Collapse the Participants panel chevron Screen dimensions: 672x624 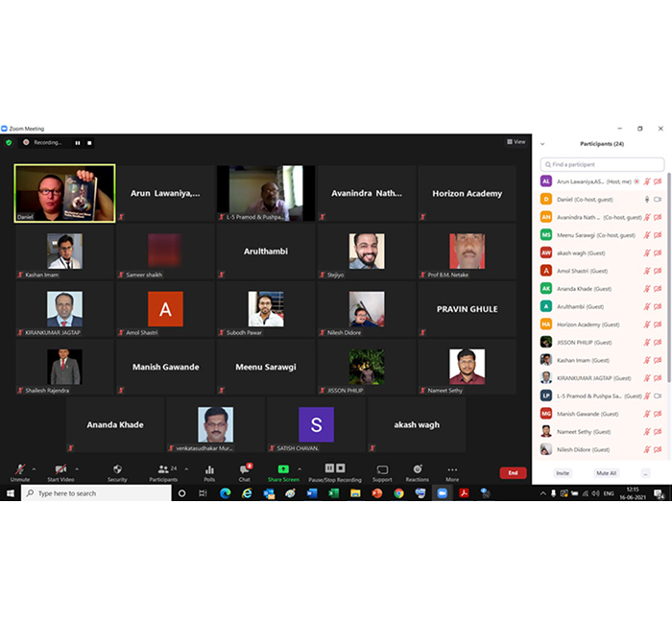(543, 144)
